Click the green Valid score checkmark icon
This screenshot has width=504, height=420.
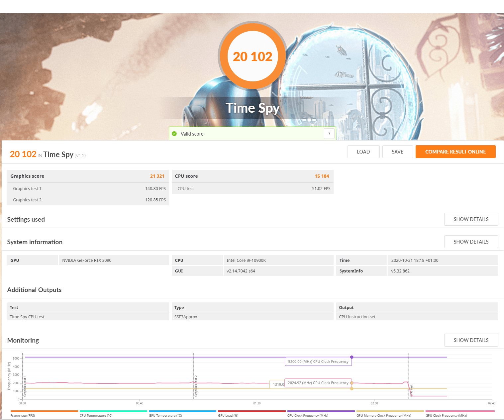coord(174,134)
